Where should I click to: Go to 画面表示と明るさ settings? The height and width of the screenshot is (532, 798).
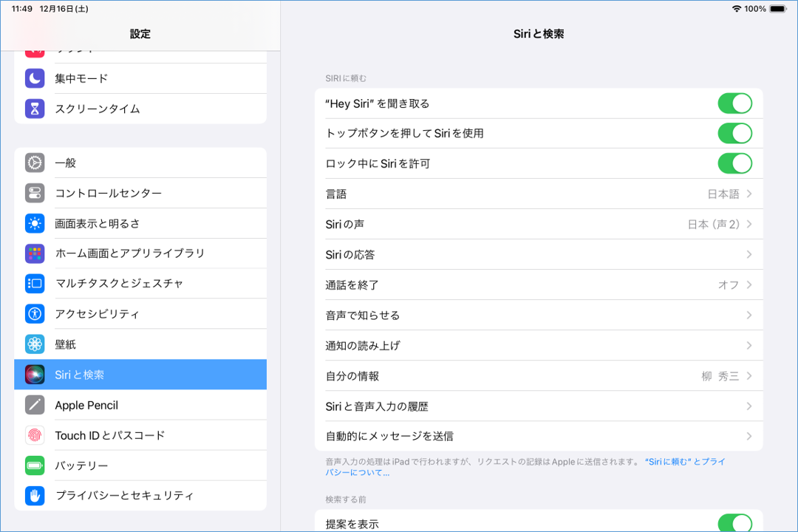pos(140,223)
